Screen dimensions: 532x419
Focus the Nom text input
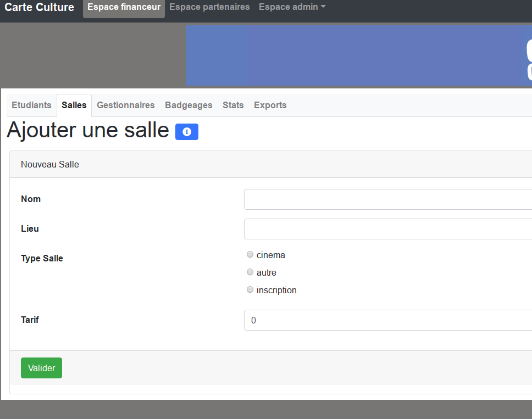tap(387, 199)
